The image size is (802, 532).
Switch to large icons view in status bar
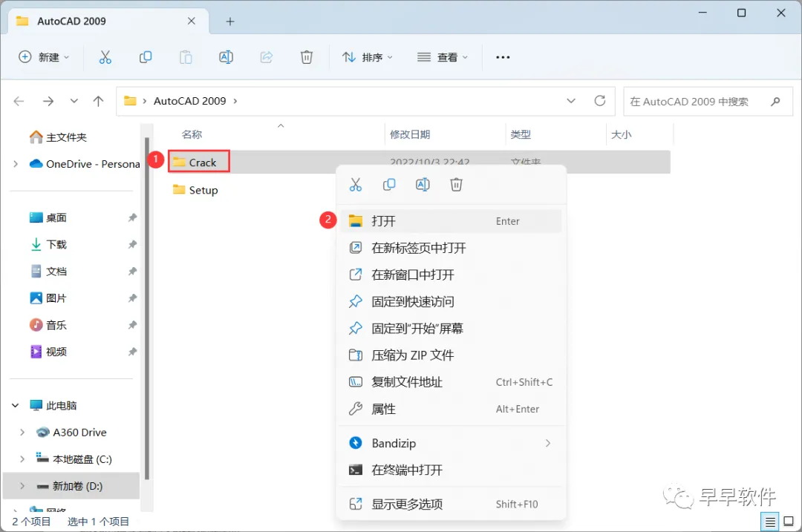[788, 522]
